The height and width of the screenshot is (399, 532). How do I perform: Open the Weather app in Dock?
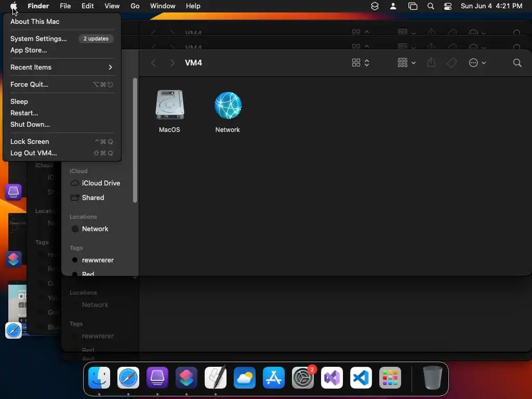point(245,378)
